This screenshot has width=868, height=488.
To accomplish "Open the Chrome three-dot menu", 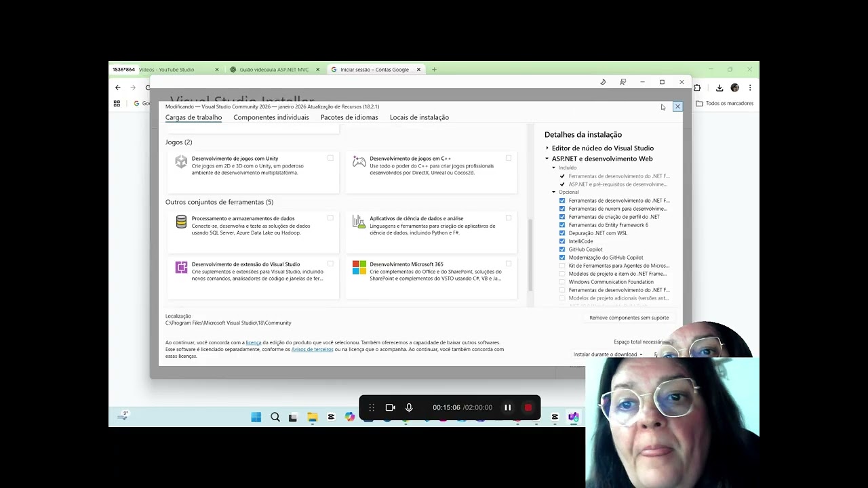I will [x=750, y=87].
